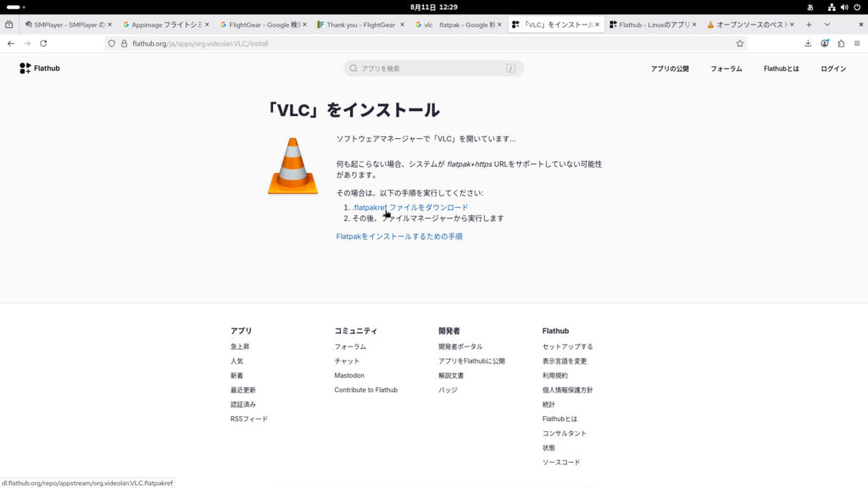
Task: Open footer RSSフィード link
Action: click(x=249, y=419)
